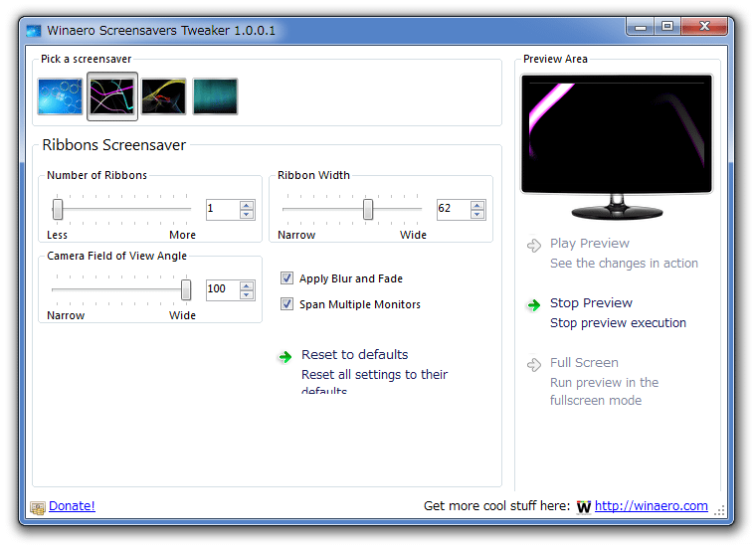Screen dimensions: 756x548
Task: Click the Camera Field of View slider handle
Action: 186,289
